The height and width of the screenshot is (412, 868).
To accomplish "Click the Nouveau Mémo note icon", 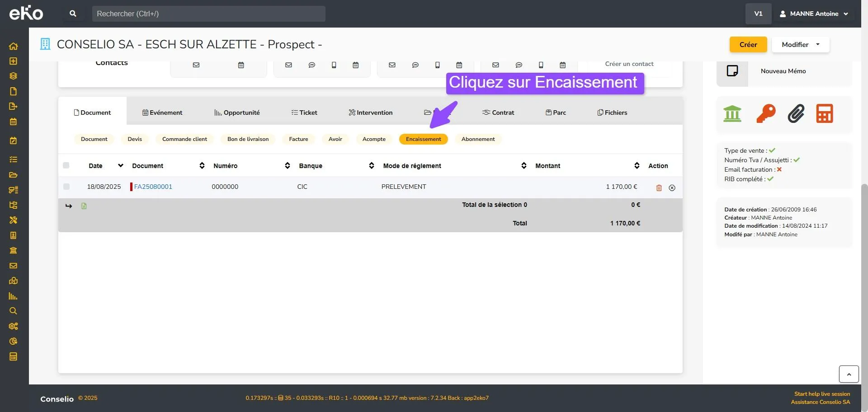I will (732, 71).
